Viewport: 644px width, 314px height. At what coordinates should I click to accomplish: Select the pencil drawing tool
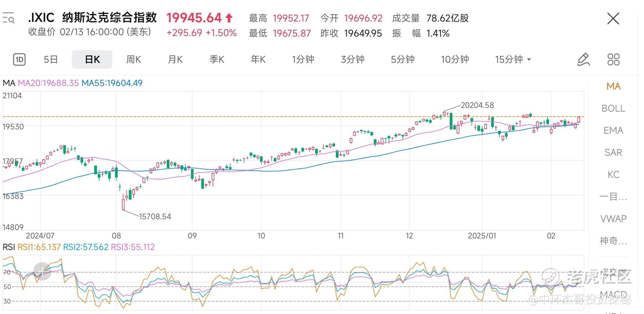pos(583,60)
